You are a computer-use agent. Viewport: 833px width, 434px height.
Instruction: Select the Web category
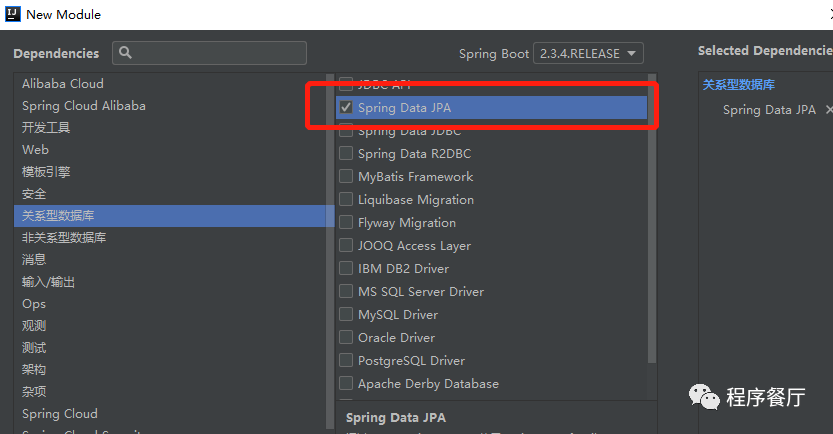(35, 150)
